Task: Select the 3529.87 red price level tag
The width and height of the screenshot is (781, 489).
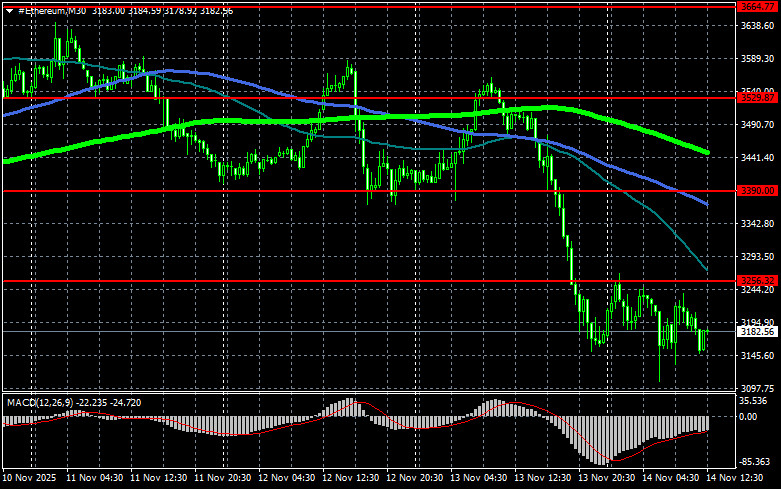Action: (757, 98)
